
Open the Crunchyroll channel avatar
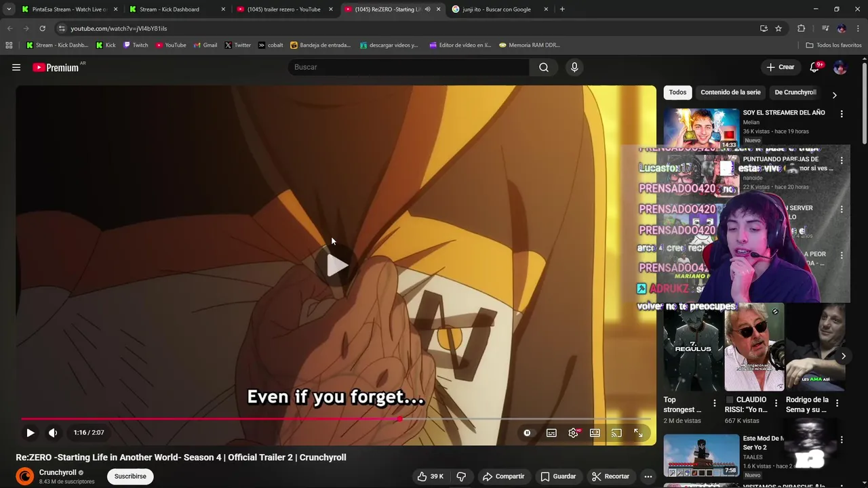point(25,476)
